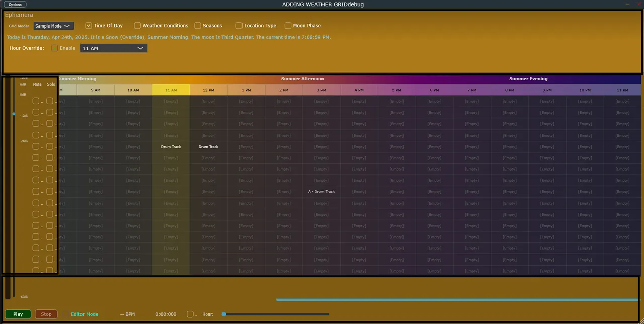Select the 9 PM hour column header
644x324 pixels.
click(x=547, y=90)
